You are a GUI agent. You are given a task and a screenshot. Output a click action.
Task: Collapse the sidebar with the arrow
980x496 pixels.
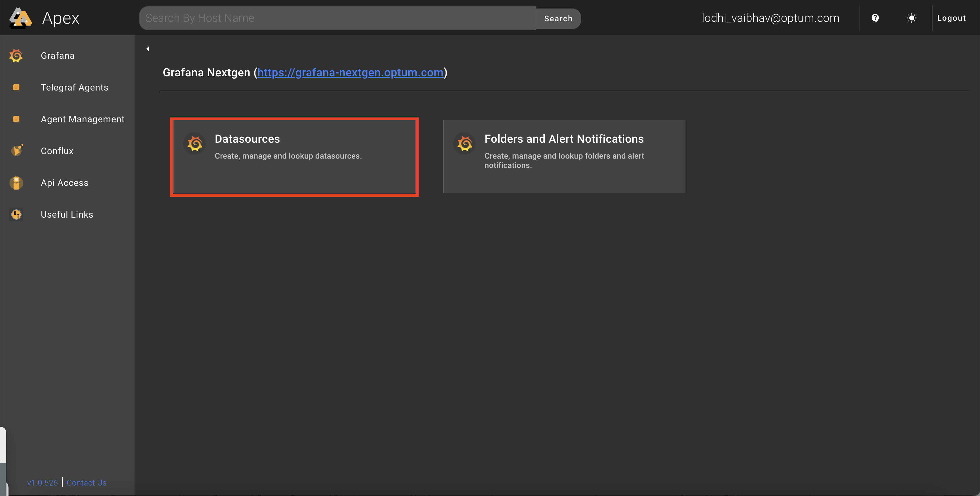[148, 49]
